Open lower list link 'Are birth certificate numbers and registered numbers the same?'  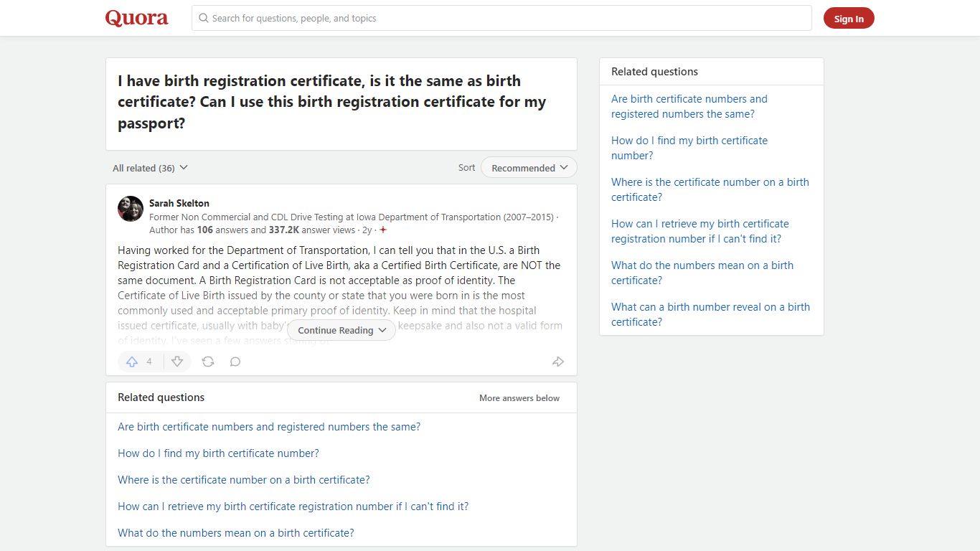click(x=269, y=427)
